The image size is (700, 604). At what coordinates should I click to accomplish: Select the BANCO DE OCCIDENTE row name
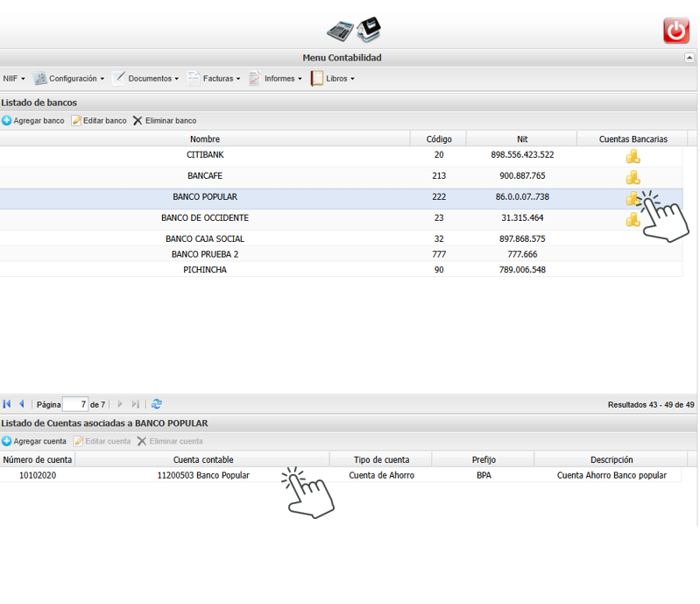(x=205, y=217)
